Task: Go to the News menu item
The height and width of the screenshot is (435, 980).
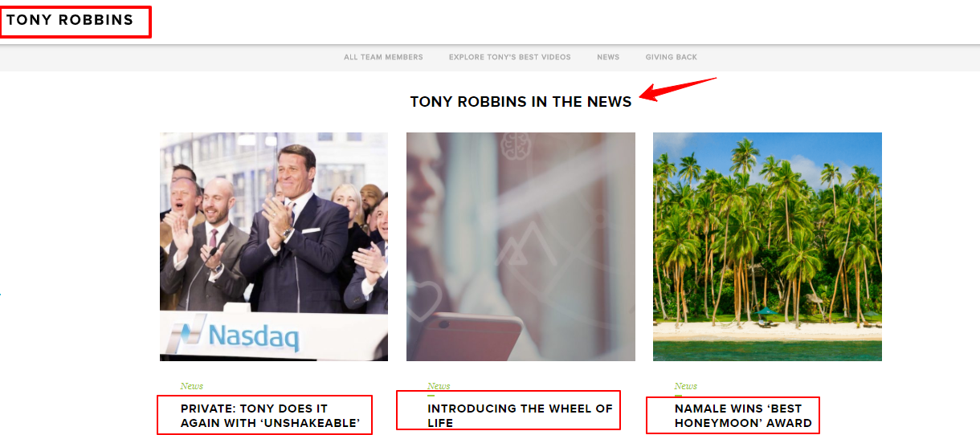Action: (608, 57)
